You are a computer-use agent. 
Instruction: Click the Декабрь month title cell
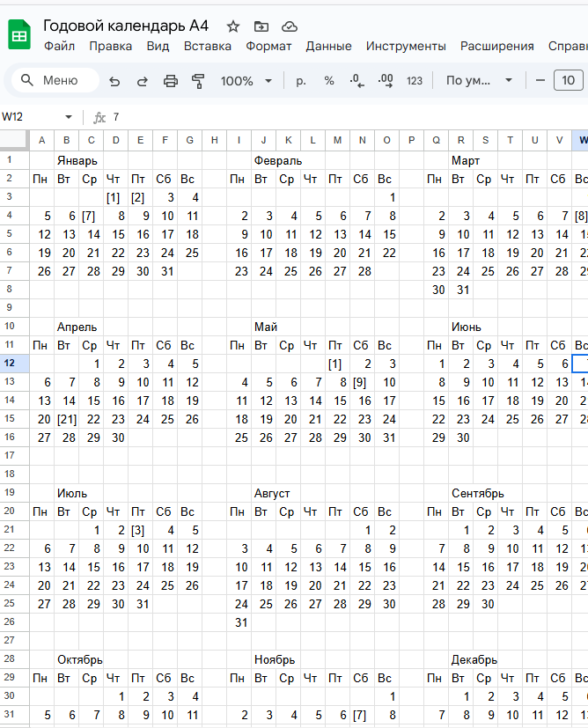pyautogui.click(x=474, y=659)
